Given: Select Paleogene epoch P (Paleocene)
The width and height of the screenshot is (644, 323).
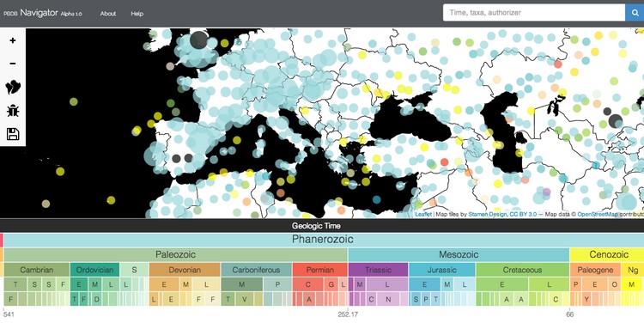Looking at the screenshot, I should (576, 284).
